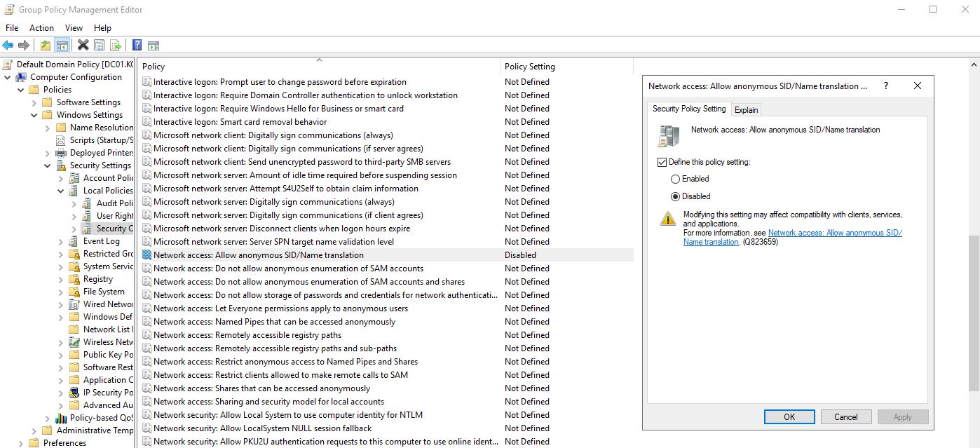
Task: Collapse the Computer Configuration tree node
Action: [x=8, y=77]
